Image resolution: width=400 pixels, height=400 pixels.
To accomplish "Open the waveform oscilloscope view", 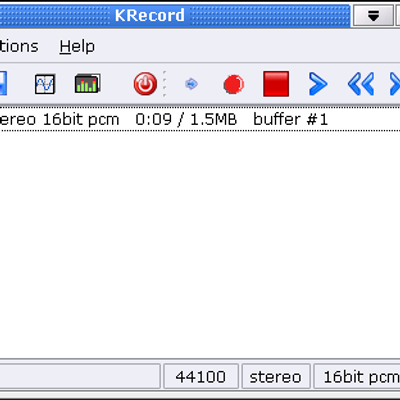I will tap(45, 84).
